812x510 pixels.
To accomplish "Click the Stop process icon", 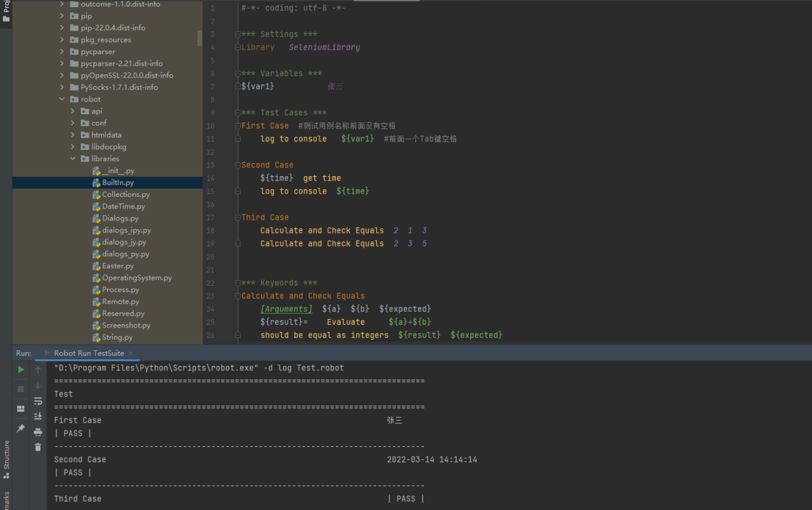I will pyautogui.click(x=21, y=389).
